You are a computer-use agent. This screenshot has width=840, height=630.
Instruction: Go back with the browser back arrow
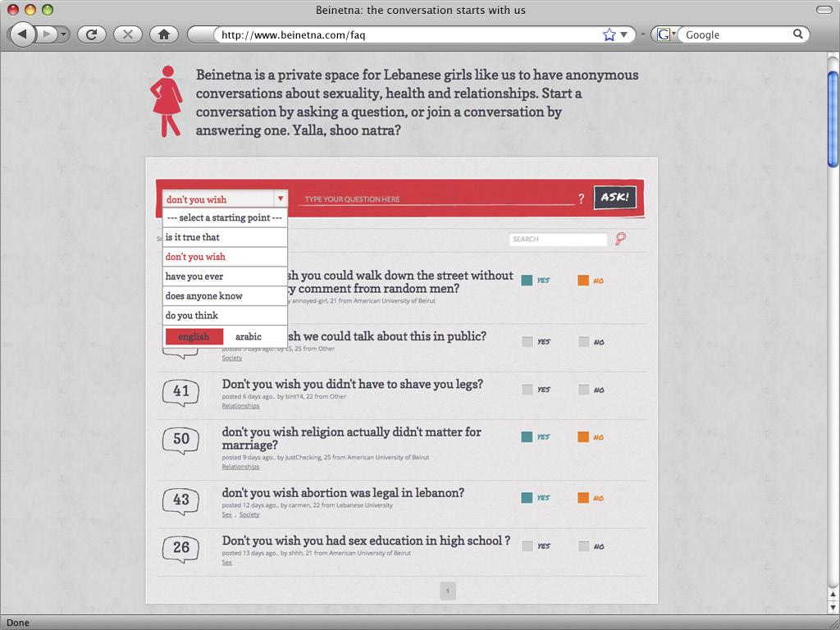[22, 34]
